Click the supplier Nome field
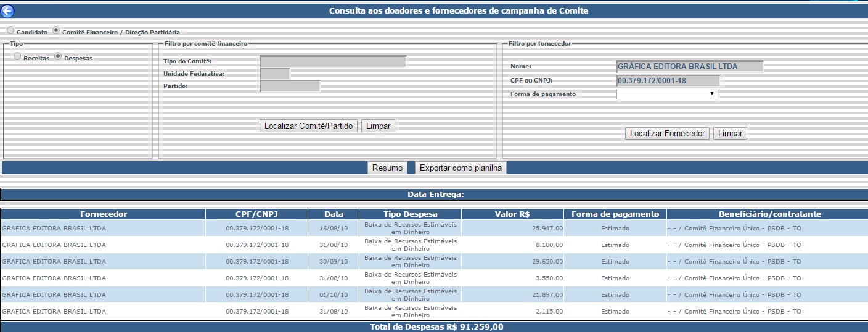 [689, 67]
